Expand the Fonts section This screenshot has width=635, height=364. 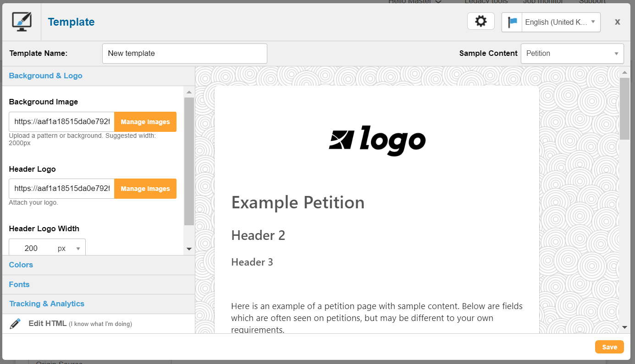click(x=19, y=284)
